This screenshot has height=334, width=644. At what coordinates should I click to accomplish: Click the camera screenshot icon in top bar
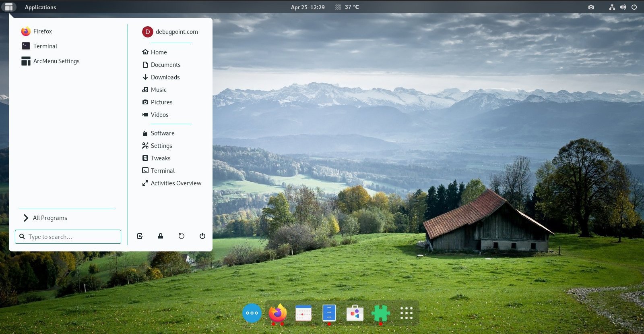[591, 7]
